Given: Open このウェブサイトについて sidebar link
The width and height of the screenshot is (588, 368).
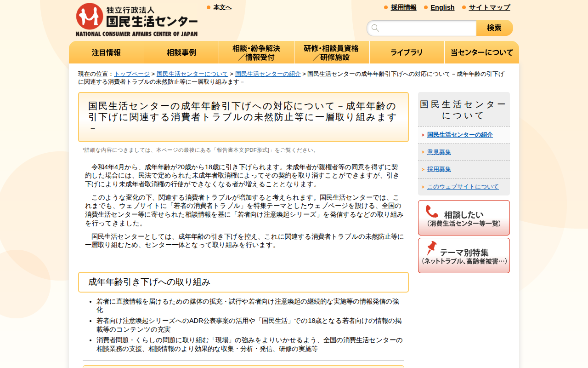Looking at the screenshot, I should 463,187.
